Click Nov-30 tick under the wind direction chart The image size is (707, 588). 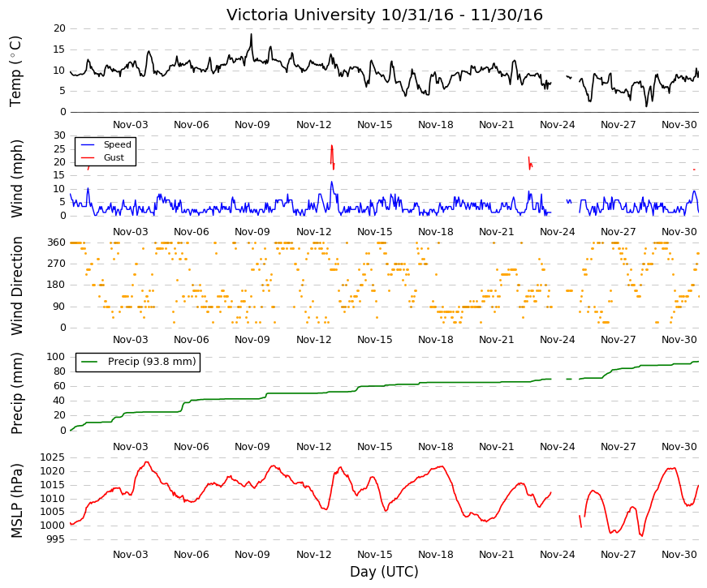679,340
